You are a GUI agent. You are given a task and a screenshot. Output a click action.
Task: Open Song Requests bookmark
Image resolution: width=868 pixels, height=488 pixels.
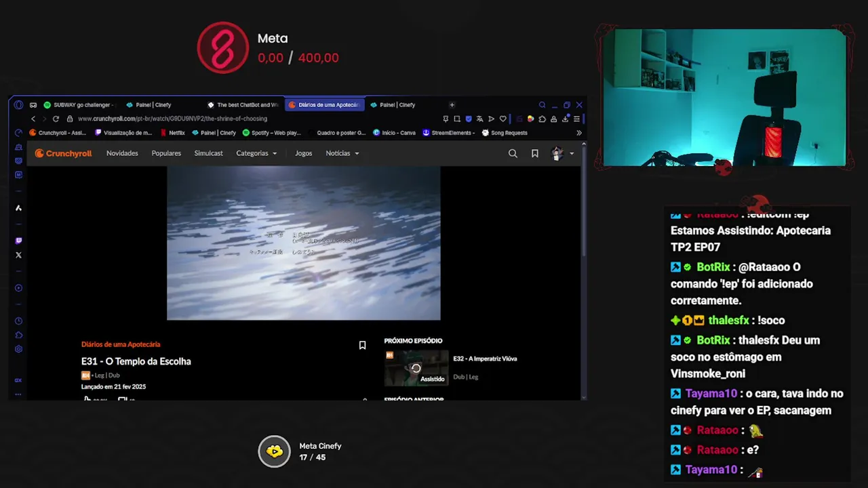(505, 133)
